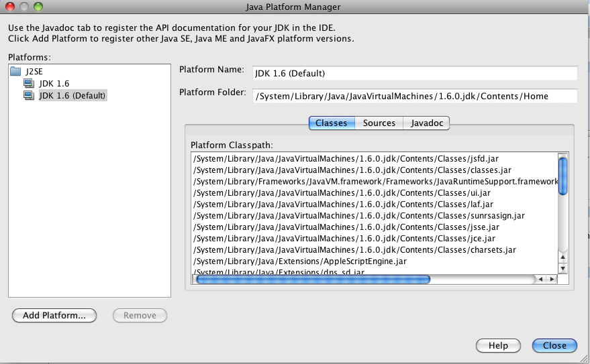Close the Java Platform Manager dialog

point(554,345)
